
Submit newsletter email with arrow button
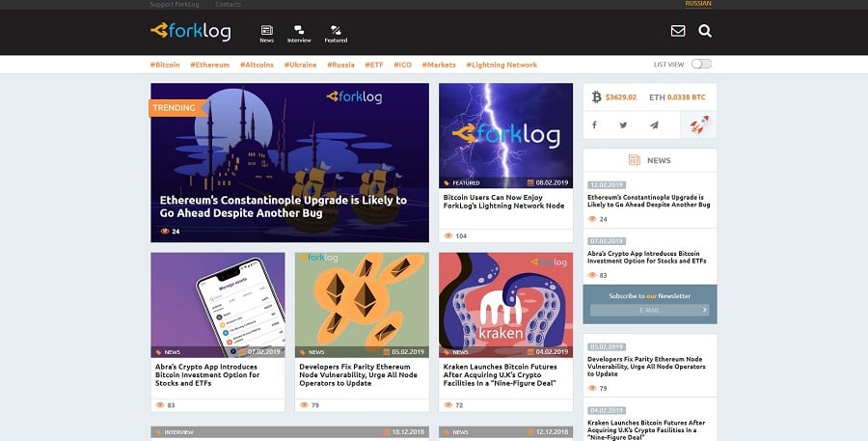click(705, 310)
